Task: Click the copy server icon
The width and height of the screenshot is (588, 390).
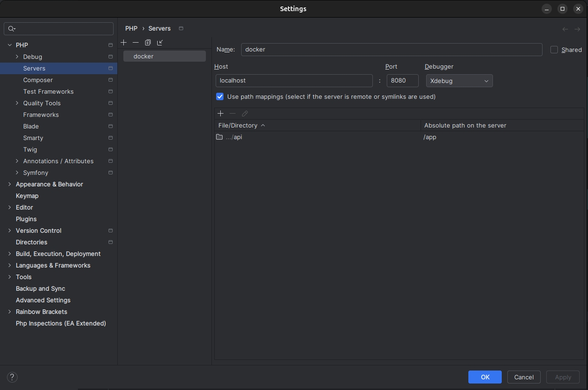Action: tap(147, 43)
